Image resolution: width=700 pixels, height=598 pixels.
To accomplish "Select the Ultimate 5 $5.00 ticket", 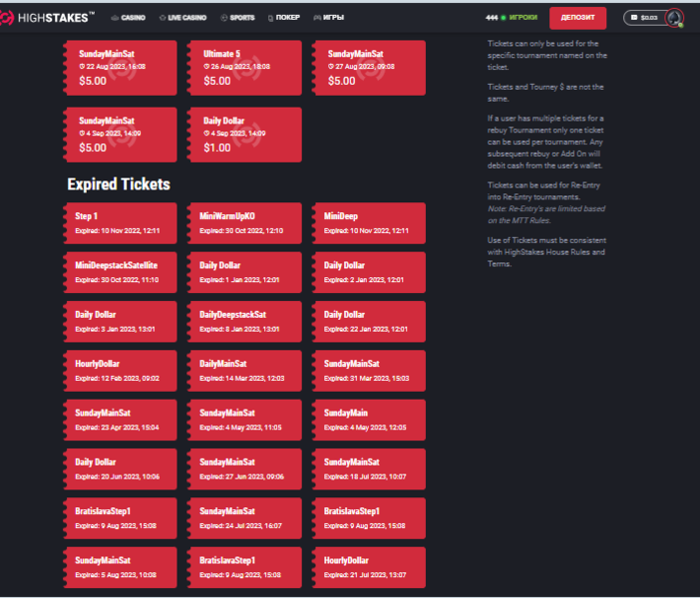I will 244,67.
